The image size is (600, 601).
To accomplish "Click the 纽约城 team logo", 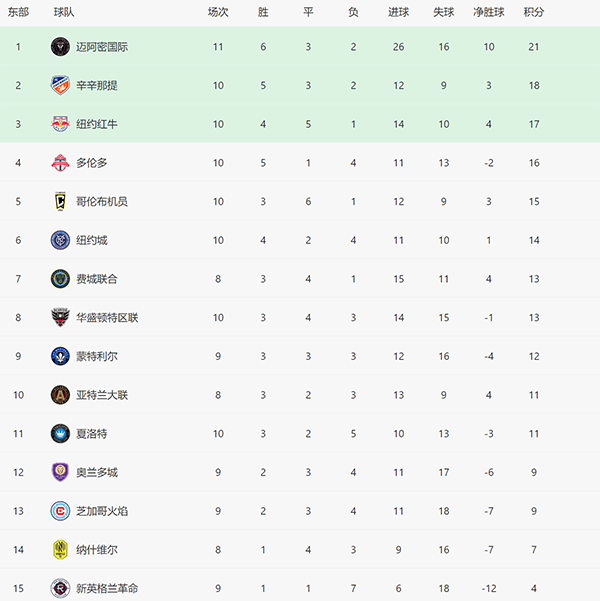I will point(60,240).
